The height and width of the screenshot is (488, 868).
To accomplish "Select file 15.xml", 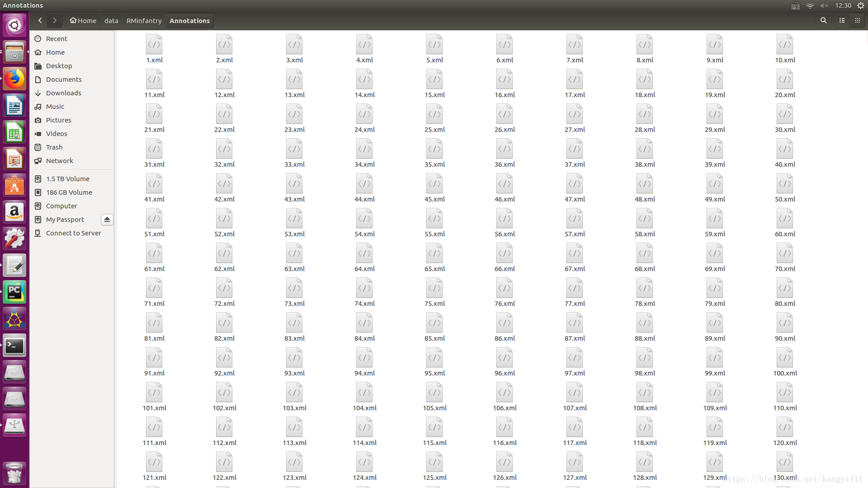I will pyautogui.click(x=434, y=84).
